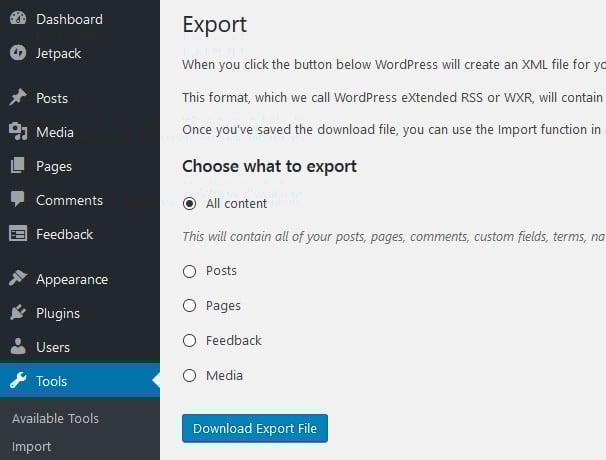Image resolution: width=606 pixels, height=460 pixels.
Task: Click the Comments speech bubble icon
Action: point(18,199)
